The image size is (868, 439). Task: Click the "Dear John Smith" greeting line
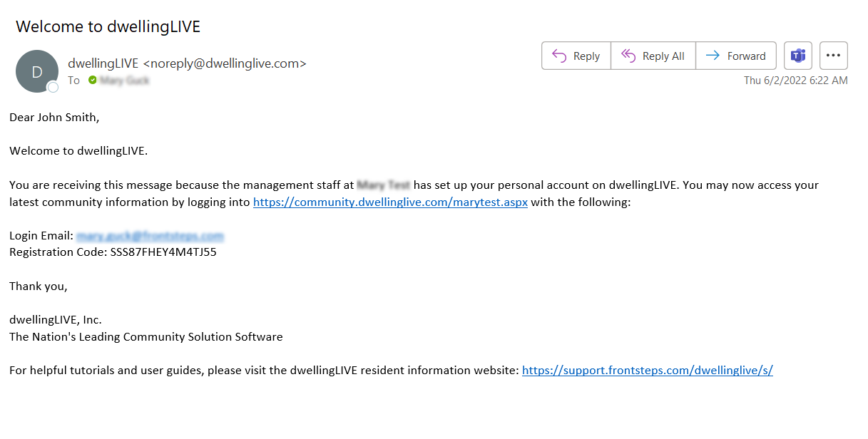tap(54, 118)
